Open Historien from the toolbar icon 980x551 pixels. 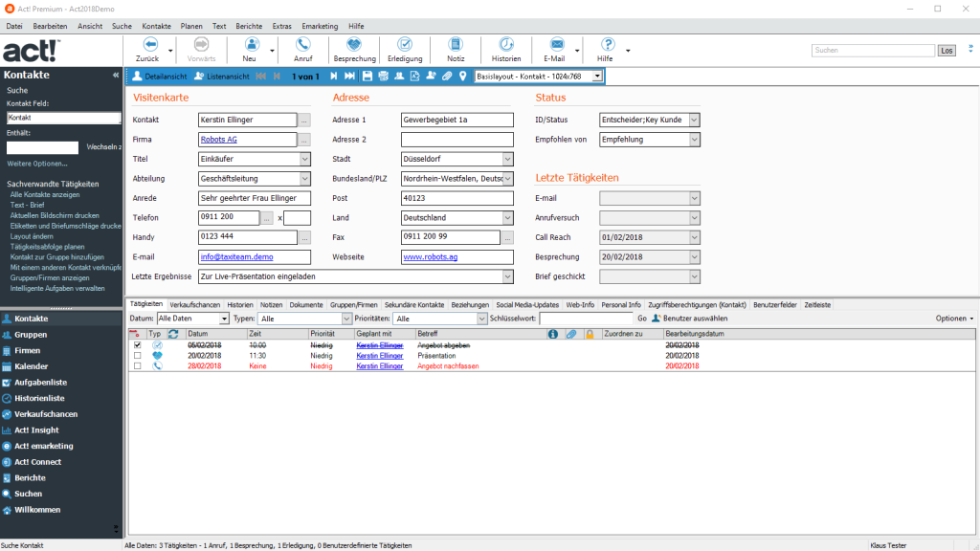(506, 45)
